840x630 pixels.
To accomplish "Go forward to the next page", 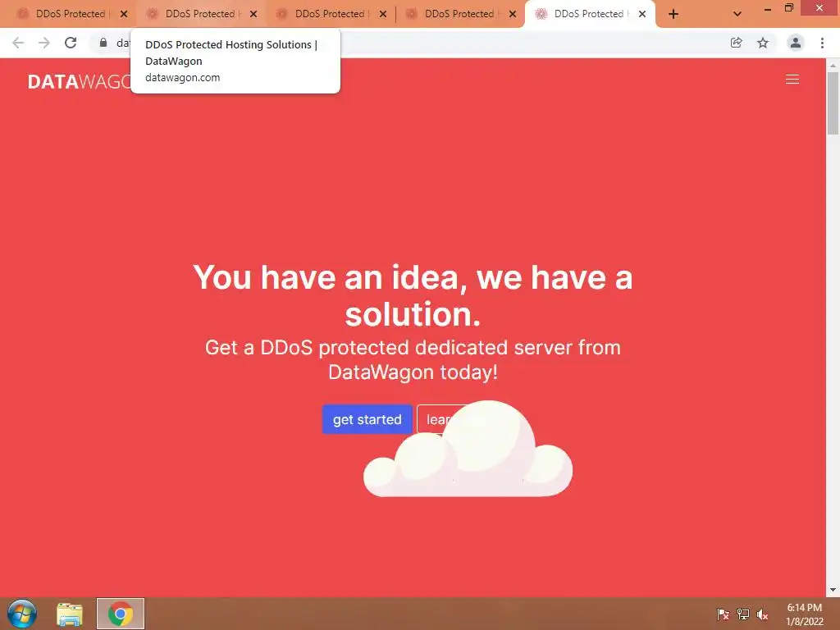I will [44, 43].
